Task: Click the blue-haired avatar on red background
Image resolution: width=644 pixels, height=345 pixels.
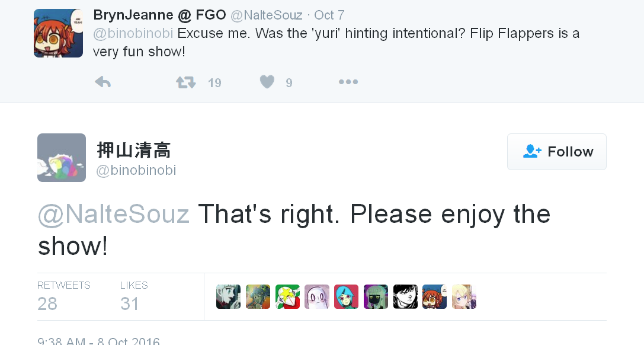Action: [x=346, y=297]
